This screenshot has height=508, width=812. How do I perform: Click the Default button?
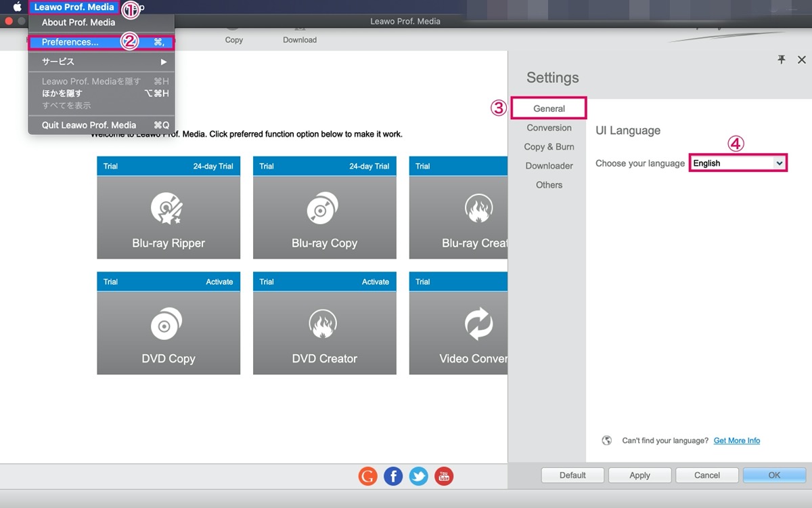click(x=572, y=475)
